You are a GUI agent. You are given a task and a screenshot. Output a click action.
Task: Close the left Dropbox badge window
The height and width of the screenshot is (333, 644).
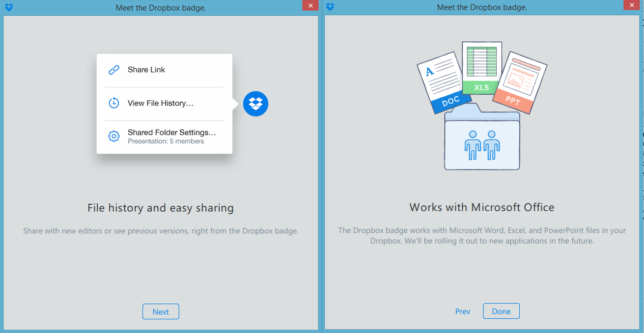point(310,6)
